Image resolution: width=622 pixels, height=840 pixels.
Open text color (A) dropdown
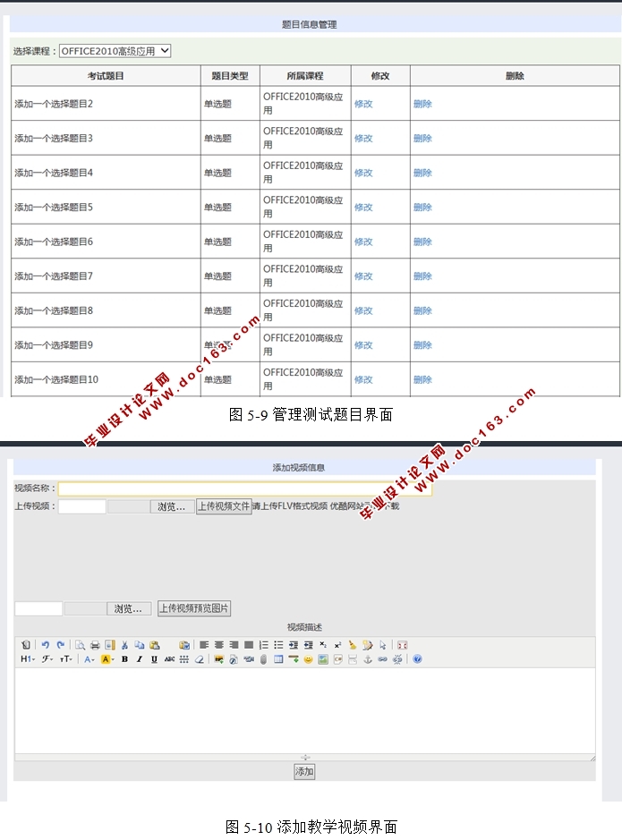(89, 659)
